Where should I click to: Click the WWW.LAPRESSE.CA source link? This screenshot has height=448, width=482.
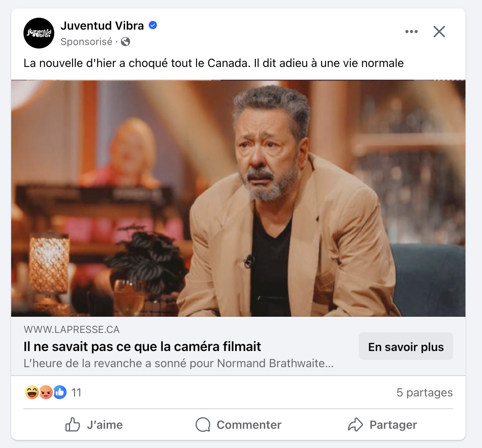72,329
